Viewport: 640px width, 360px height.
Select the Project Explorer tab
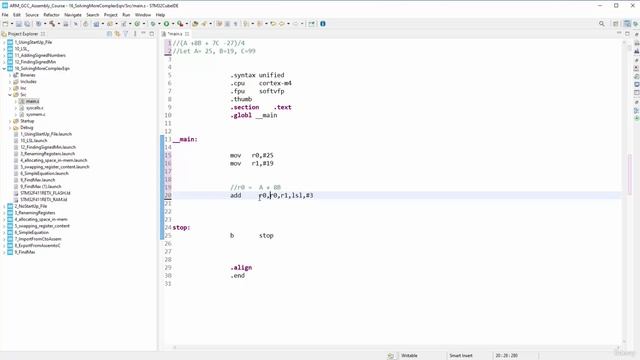[x=23, y=34]
